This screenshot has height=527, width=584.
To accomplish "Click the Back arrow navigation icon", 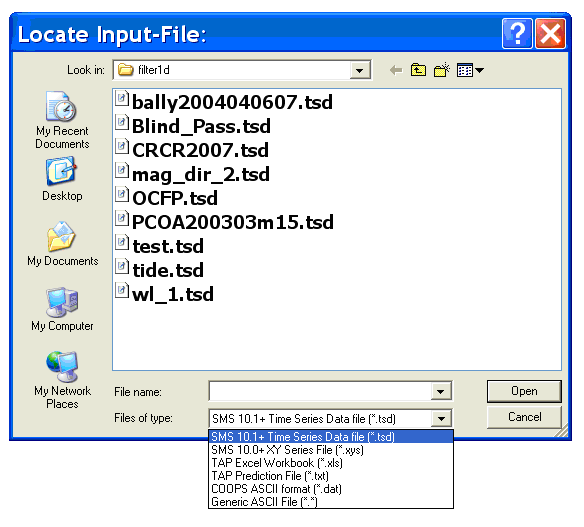I will [x=396, y=70].
